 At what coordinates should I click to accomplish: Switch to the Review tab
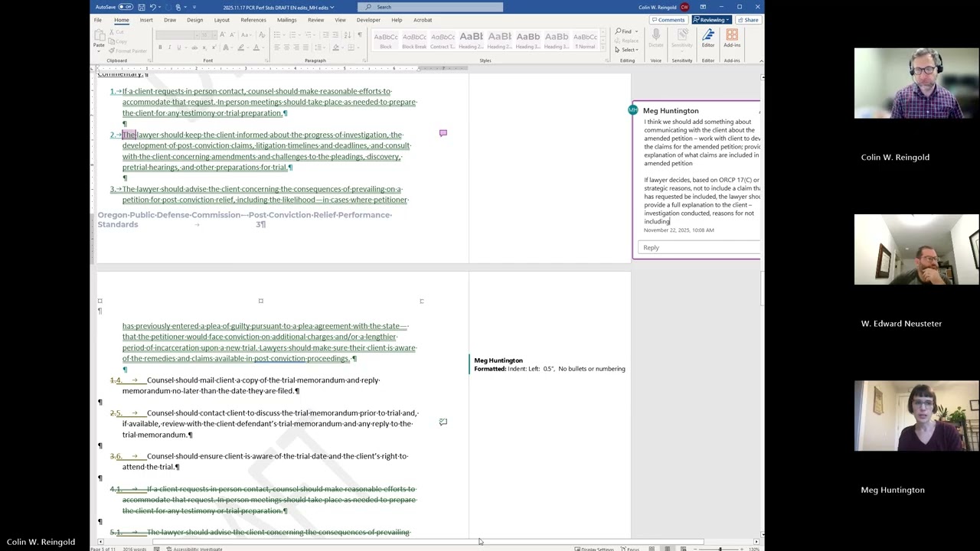[315, 20]
